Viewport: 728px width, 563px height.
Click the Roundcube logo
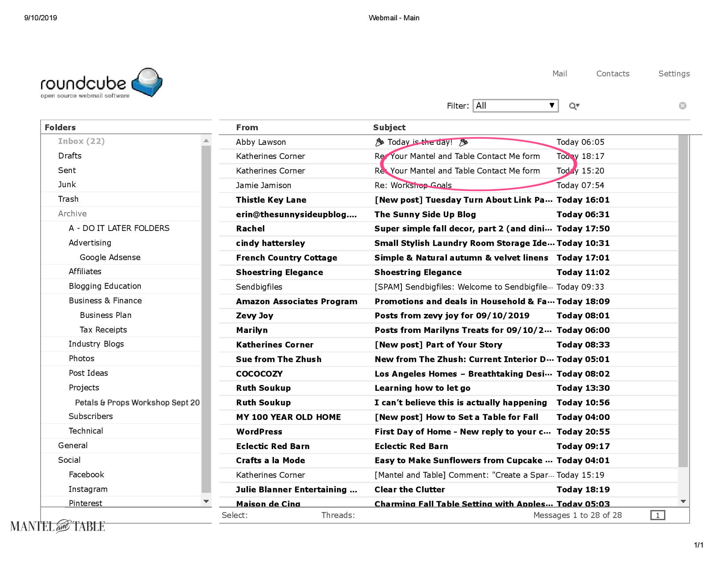pos(101,83)
